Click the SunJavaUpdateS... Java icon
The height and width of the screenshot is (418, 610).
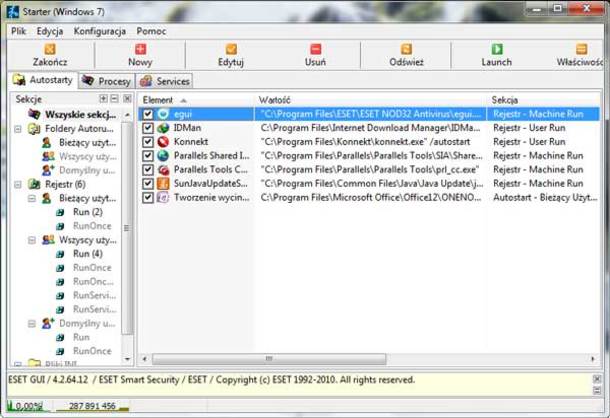click(x=163, y=184)
